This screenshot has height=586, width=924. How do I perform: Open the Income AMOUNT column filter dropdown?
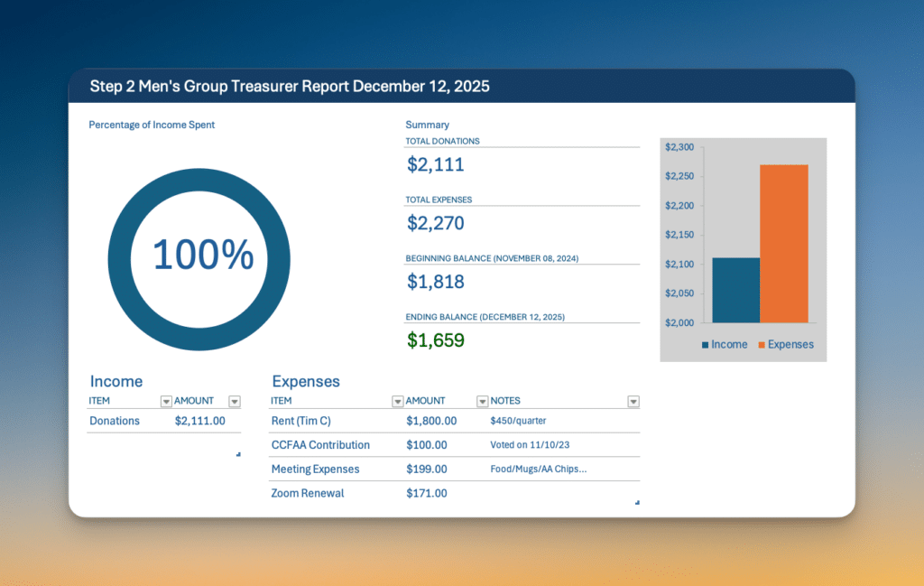[235, 401]
